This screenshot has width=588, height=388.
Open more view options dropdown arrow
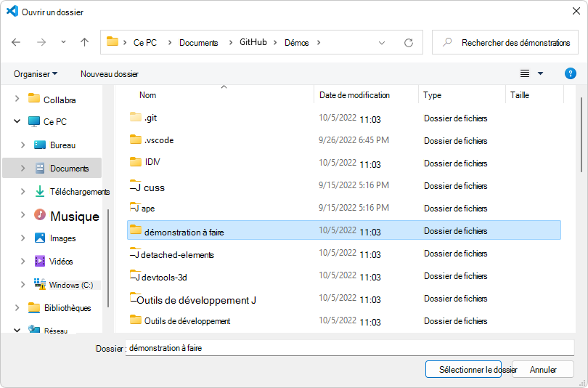click(x=540, y=73)
